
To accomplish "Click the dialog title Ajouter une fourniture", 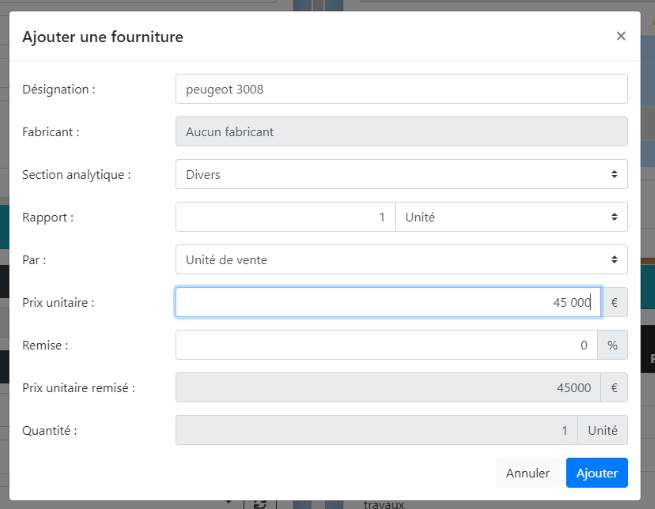I will tap(103, 37).
